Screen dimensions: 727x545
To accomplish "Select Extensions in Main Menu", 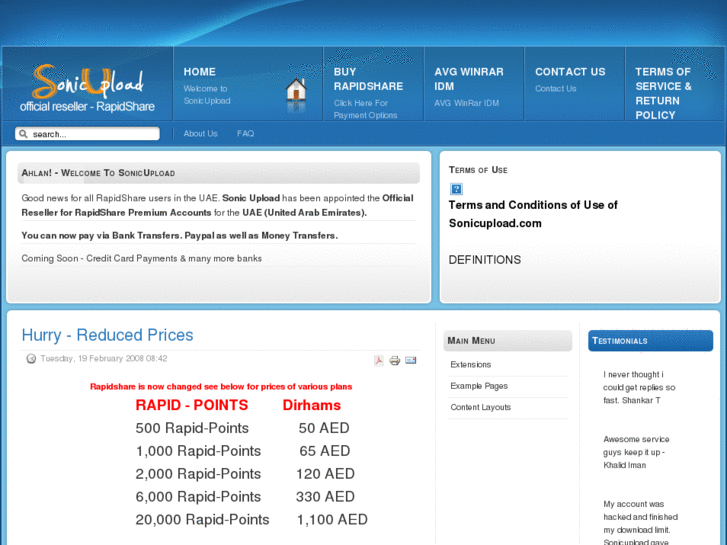I will click(471, 365).
